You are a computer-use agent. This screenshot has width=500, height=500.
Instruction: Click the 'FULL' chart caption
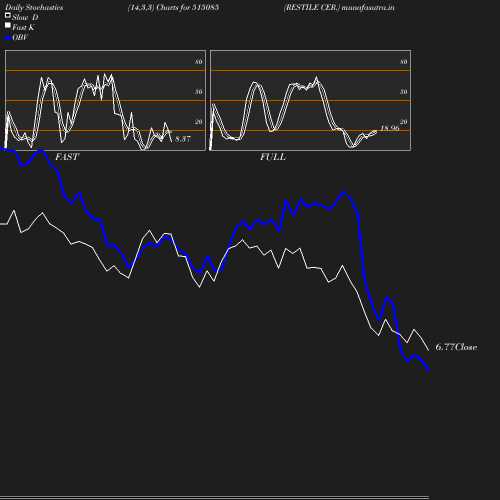coord(273,157)
